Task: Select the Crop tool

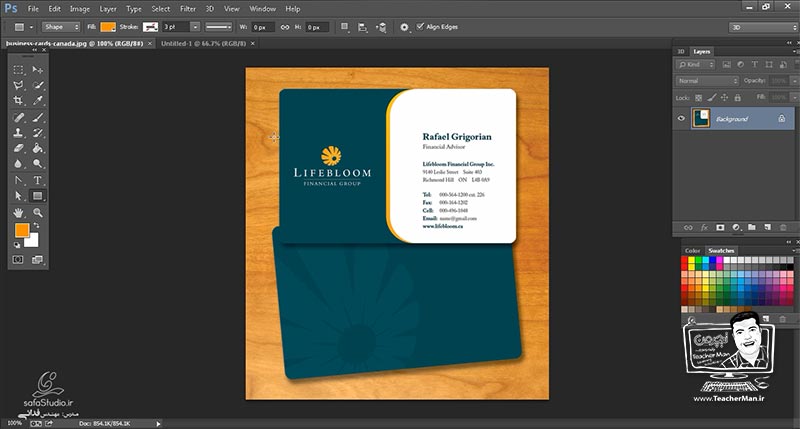Action: click(18, 100)
